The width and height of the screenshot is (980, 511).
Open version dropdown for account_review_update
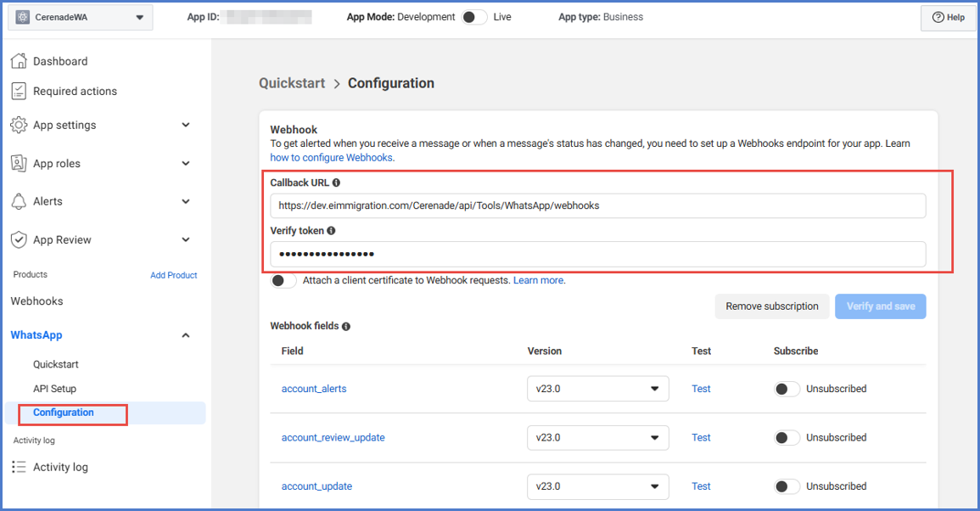point(597,437)
